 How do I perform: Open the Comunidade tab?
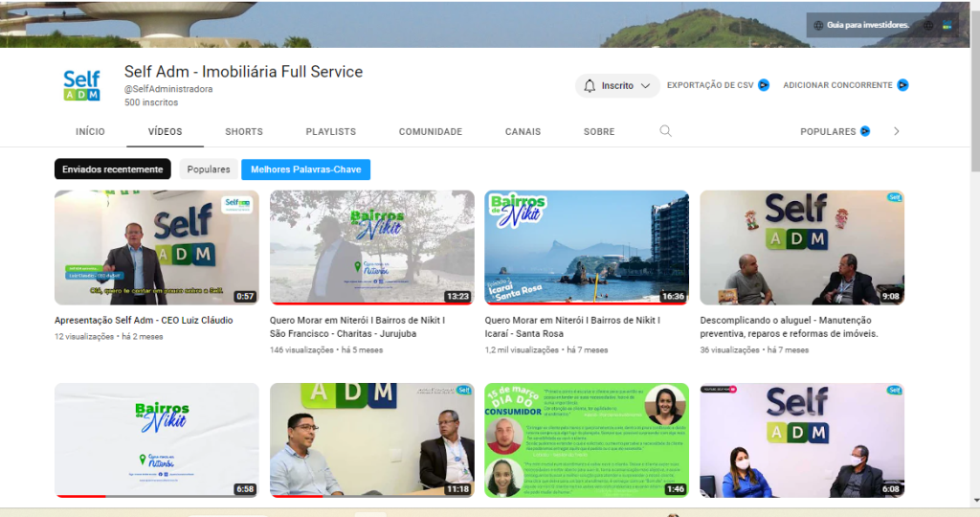click(431, 131)
